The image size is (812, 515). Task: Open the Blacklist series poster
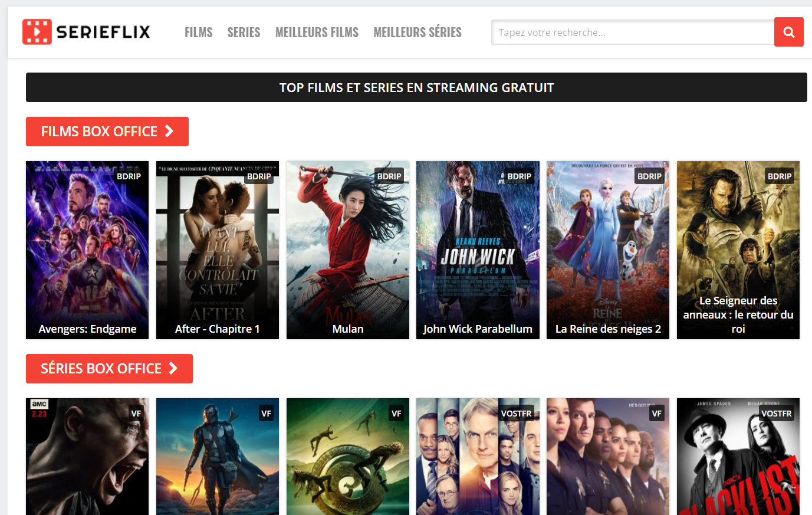coord(738,457)
